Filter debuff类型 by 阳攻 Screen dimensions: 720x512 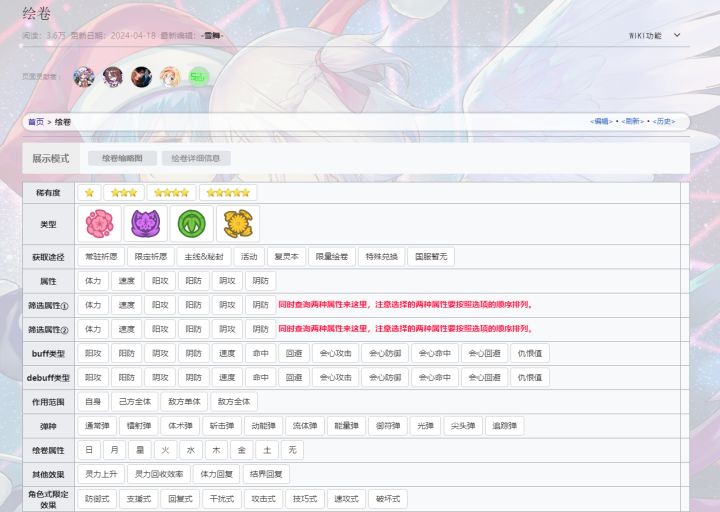(x=93, y=377)
